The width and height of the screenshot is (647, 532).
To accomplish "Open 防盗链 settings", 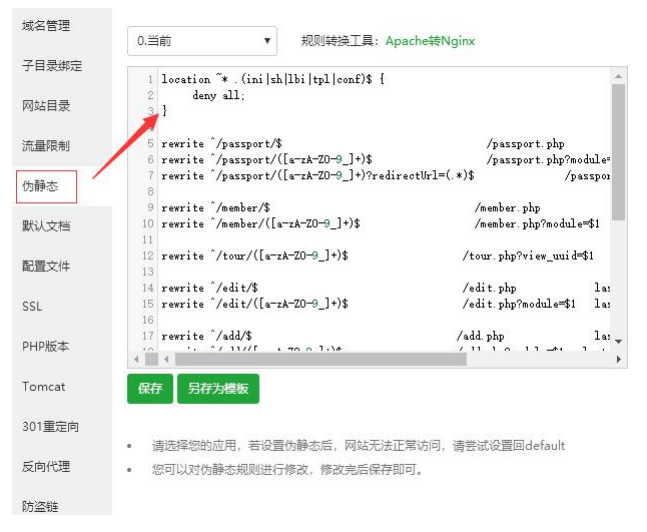I will pyautogui.click(x=40, y=506).
